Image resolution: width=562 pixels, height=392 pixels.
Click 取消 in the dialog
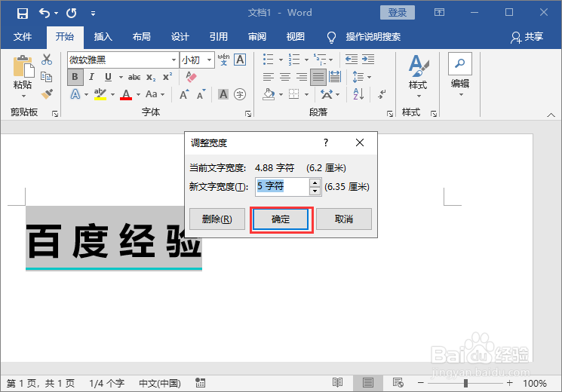pos(344,219)
